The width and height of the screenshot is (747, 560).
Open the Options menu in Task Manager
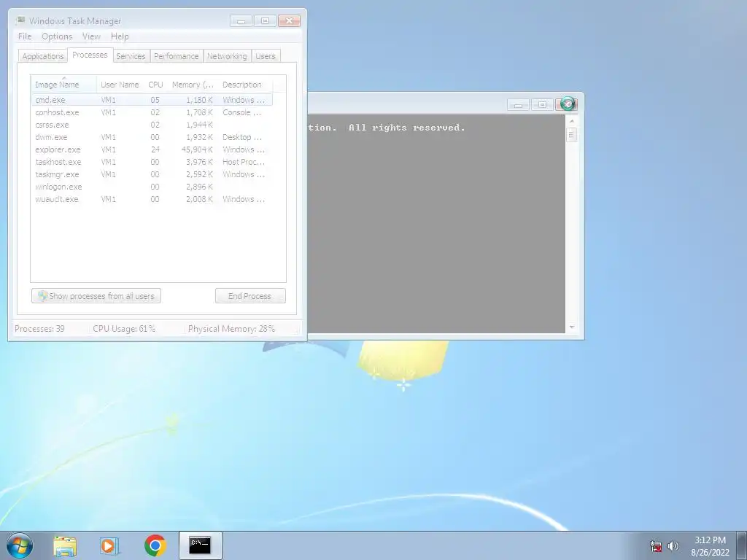coord(57,36)
